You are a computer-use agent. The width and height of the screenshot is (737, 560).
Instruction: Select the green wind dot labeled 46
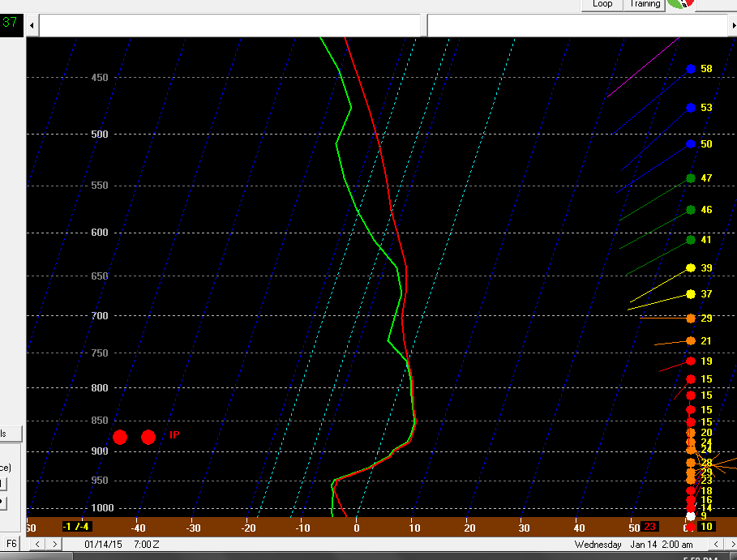[691, 210]
